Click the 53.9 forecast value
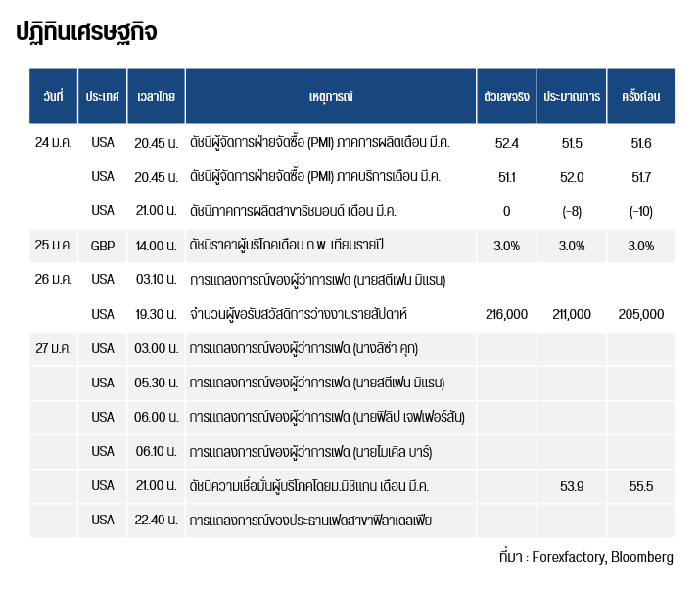700x589 pixels. click(572, 486)
